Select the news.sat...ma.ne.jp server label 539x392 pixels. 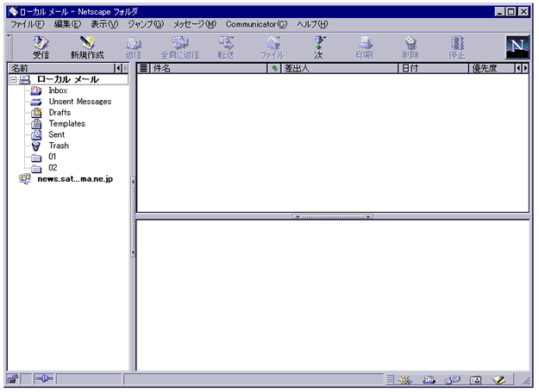(x=75, y=179)
